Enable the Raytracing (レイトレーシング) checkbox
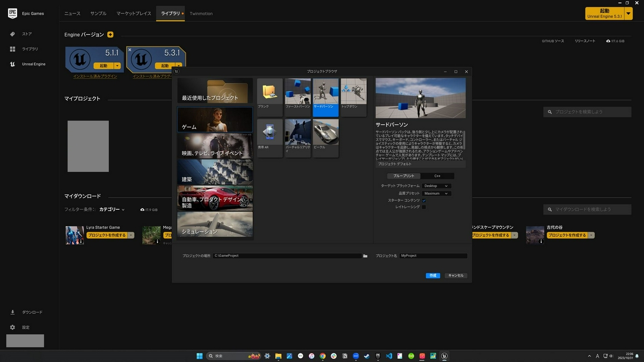 tap(424, 206)
